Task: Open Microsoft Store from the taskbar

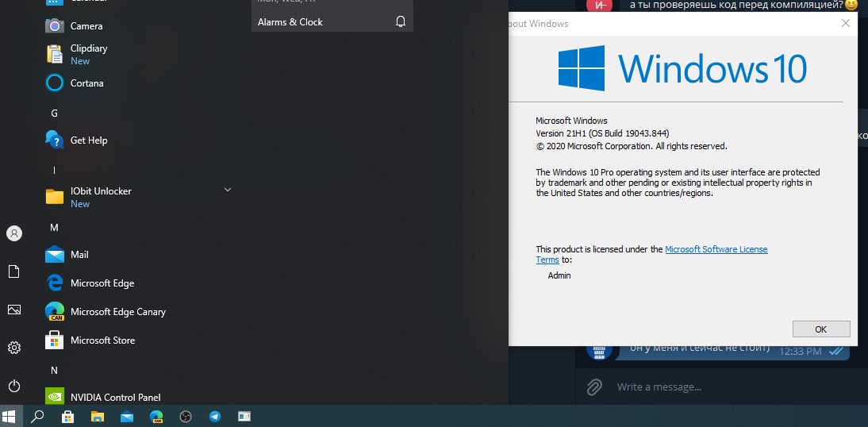Action: [x=67, y=417]
